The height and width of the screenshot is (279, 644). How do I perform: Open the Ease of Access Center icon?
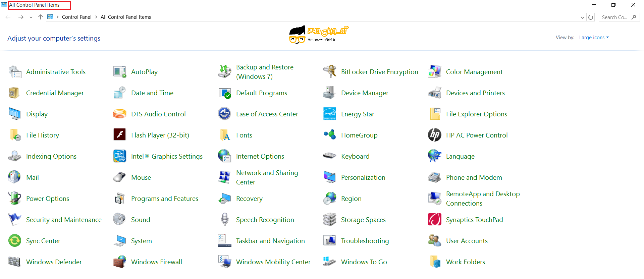(x=224, y=114)
